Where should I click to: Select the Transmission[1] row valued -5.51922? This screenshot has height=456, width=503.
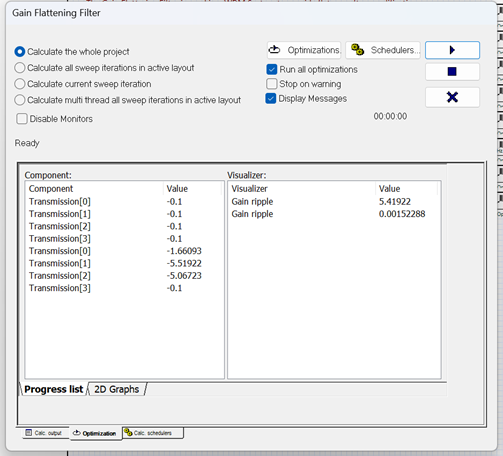tap(124, 263)
